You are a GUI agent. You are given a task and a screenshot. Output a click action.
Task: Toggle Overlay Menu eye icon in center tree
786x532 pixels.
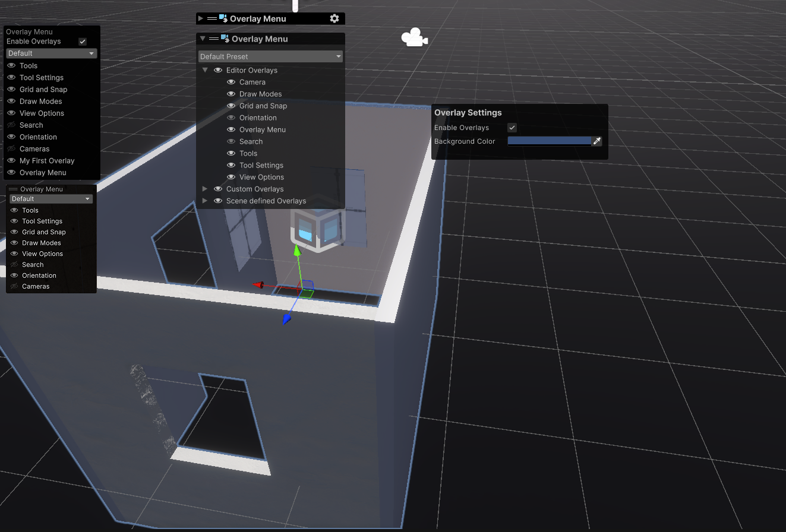click(231, 130)
